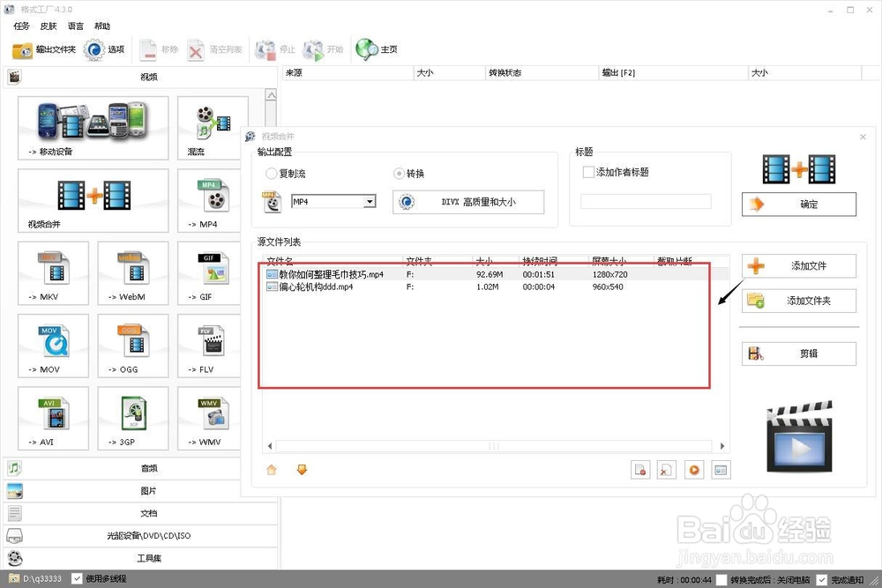Screen dimensions: 882x588
Task: Choose the -> WMV conversion tile
Action: 209,418
